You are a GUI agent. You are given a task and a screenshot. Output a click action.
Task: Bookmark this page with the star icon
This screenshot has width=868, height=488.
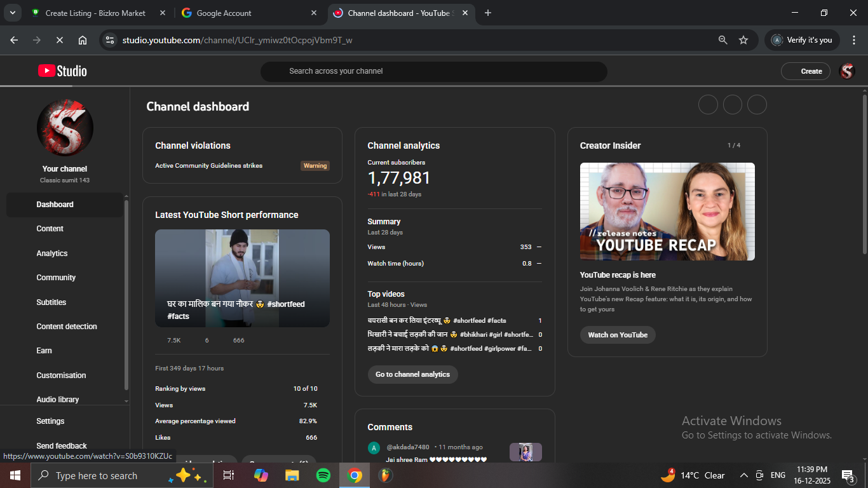pos(743,40)
